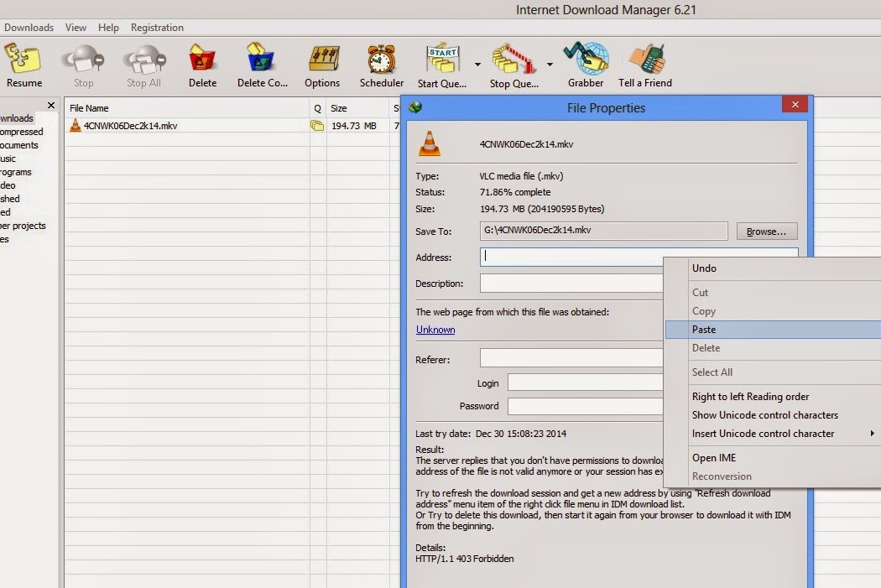
Task: Click the Q column header
Action: point(317,108)
